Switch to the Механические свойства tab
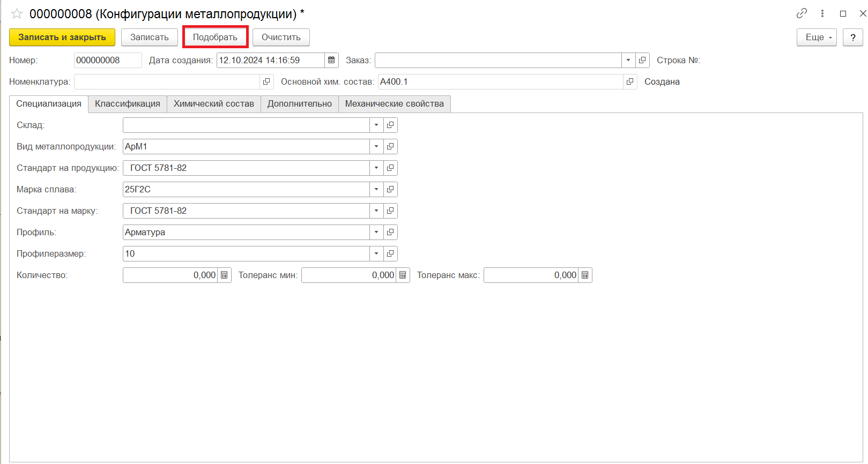 point(395,104)
